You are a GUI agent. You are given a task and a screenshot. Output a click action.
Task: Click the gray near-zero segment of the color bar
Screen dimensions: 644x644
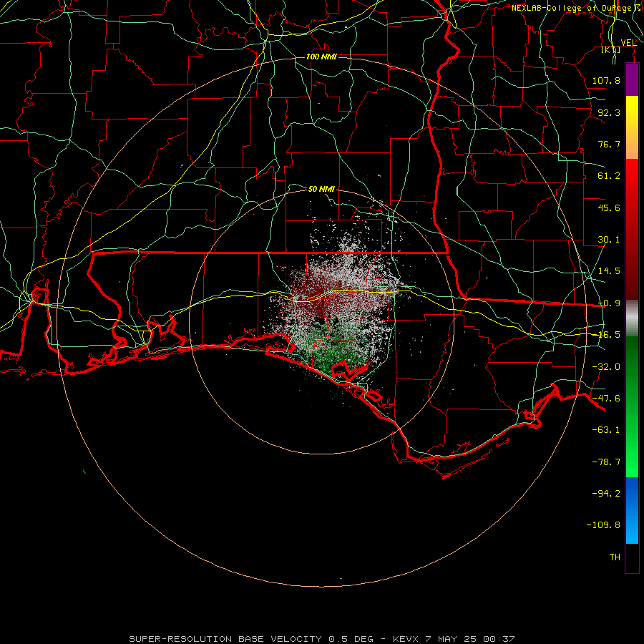(x=632, y=318)
